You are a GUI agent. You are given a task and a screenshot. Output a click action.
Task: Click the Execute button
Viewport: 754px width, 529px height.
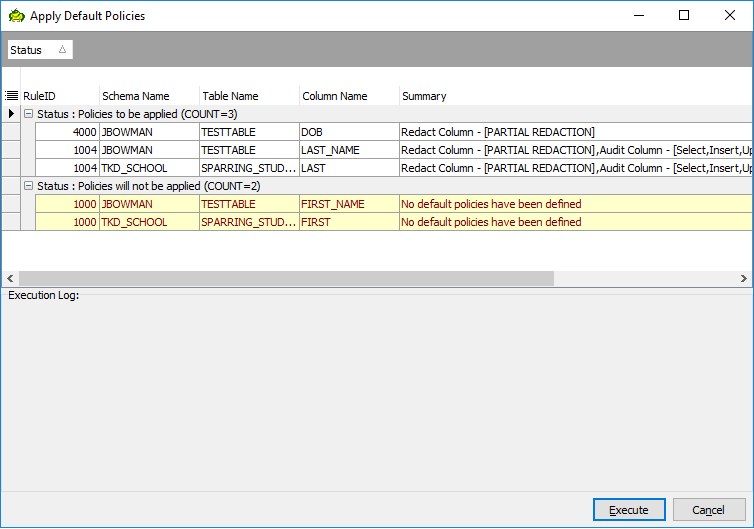click(629, 510)
